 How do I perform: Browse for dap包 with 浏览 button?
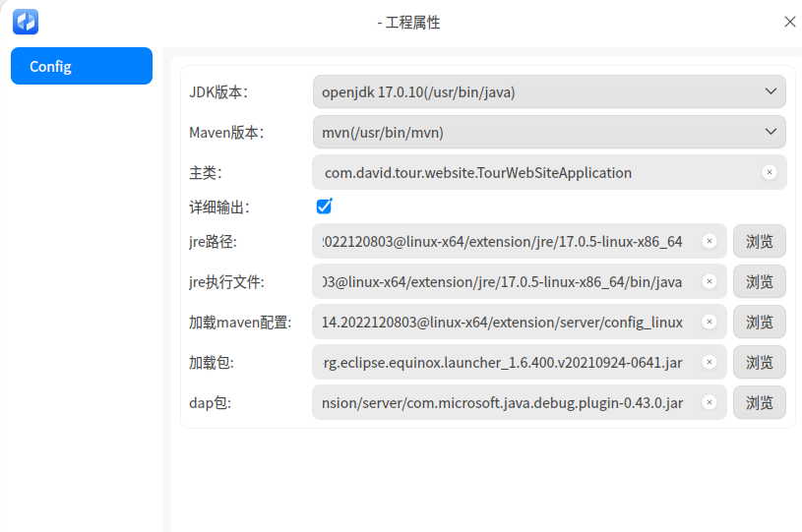point(759,403)
